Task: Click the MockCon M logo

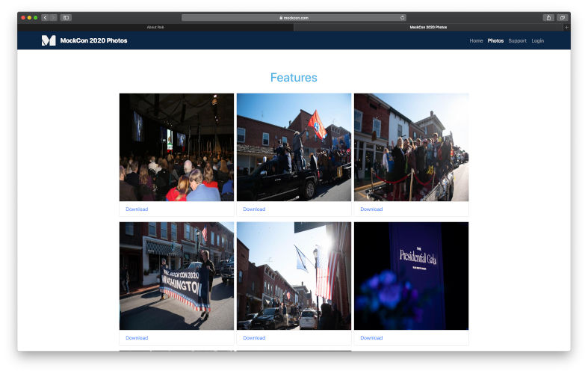Action: point(49,40)
